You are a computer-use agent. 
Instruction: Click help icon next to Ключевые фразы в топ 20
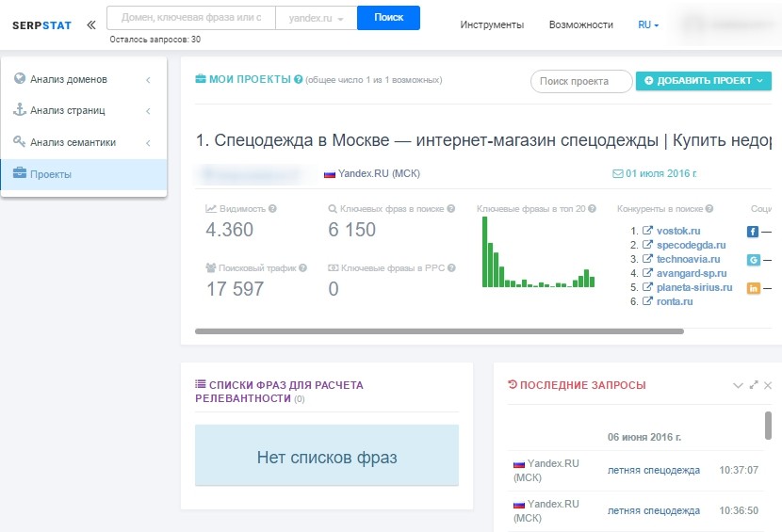(x=592, y=209)
